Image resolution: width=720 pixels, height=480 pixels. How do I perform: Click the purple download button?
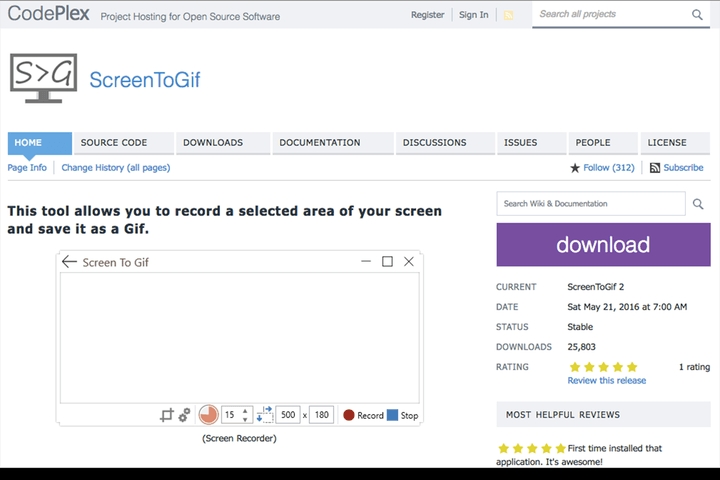pos(603,244)
